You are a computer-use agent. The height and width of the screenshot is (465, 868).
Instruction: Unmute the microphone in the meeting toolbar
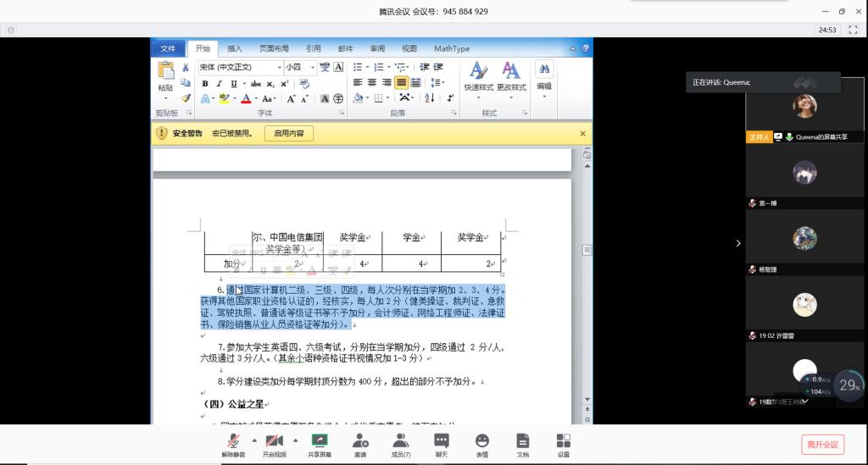tap(233, 440)
